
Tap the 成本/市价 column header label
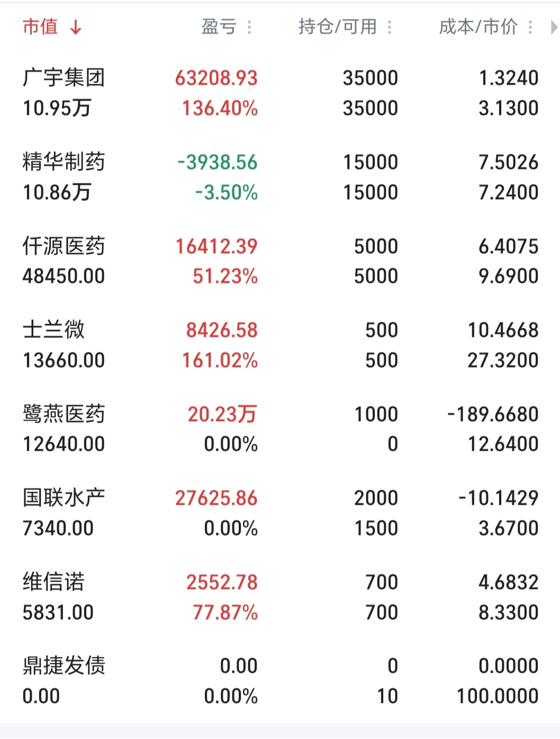pyautogui.click(x=478, y=26)
